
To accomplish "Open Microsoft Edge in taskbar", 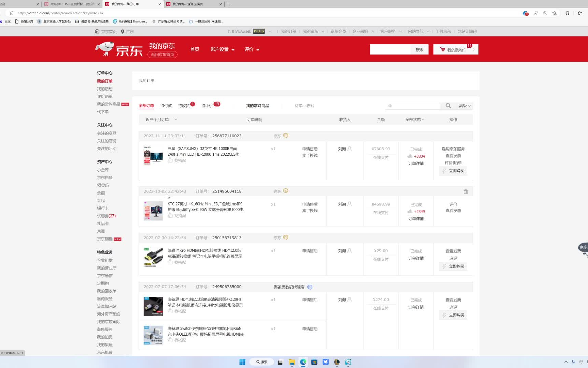I will click(303, 362).
